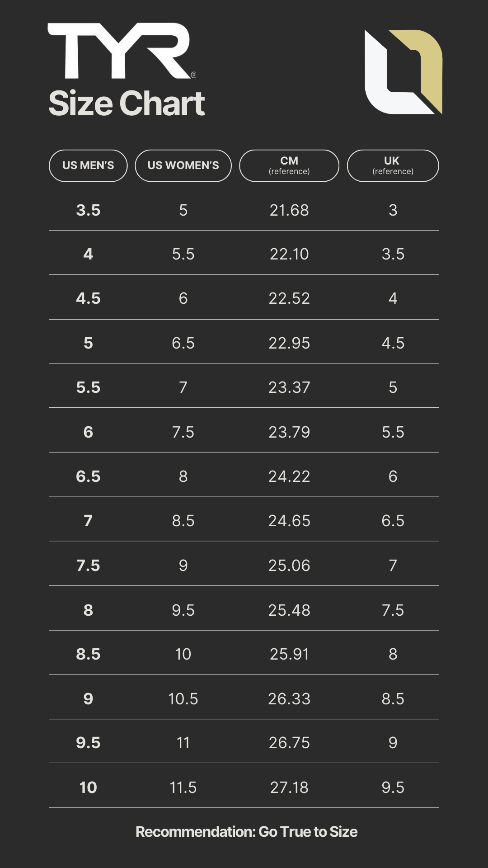488x868 pixels.
Task: Click US women's size 10.5
Action: pyautogui.click(x=183, y=699)
